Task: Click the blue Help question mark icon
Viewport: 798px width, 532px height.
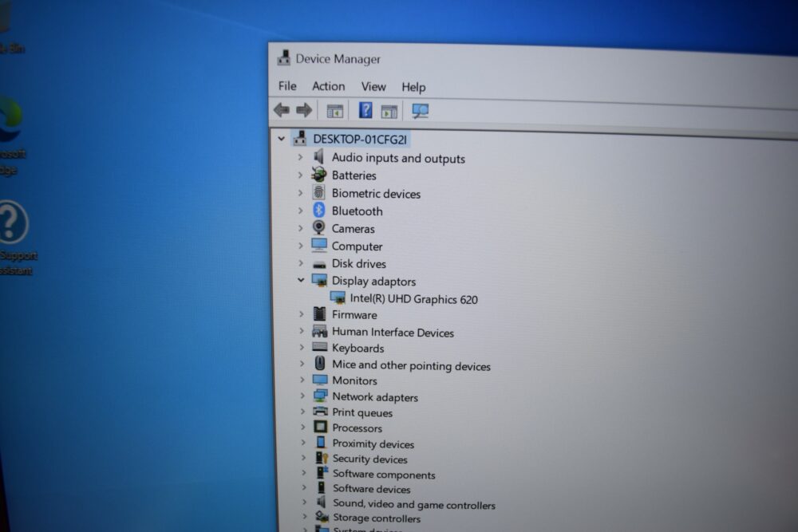Action: coord(365,110)
